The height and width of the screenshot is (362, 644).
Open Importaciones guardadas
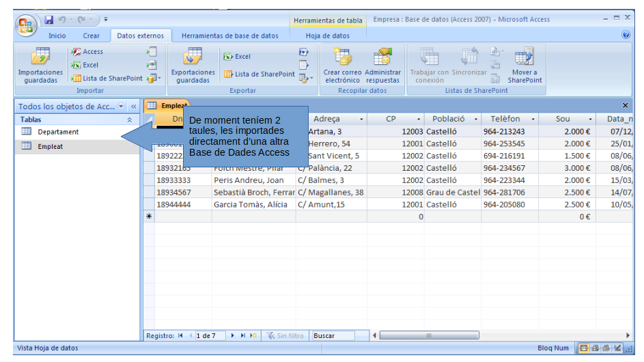(x=40, y=66)
